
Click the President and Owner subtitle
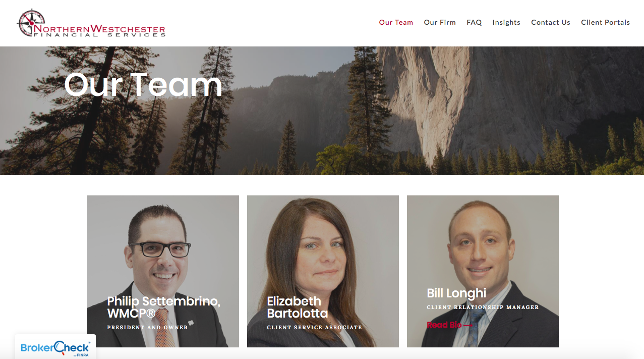pos(147,328)
